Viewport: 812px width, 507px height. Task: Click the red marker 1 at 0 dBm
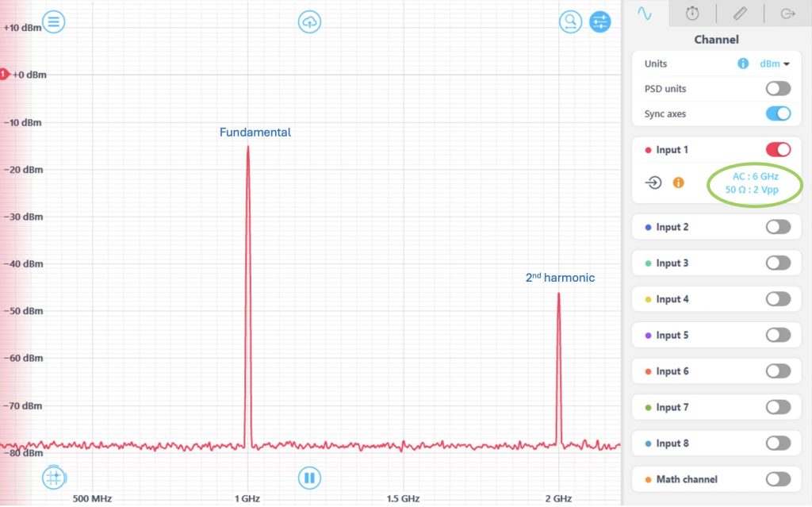(x=4, y=75)
